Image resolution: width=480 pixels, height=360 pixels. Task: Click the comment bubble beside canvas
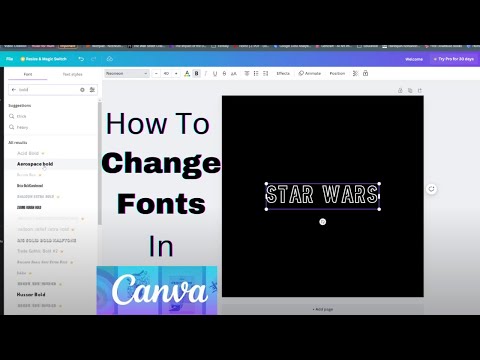[x=431, y=189]
